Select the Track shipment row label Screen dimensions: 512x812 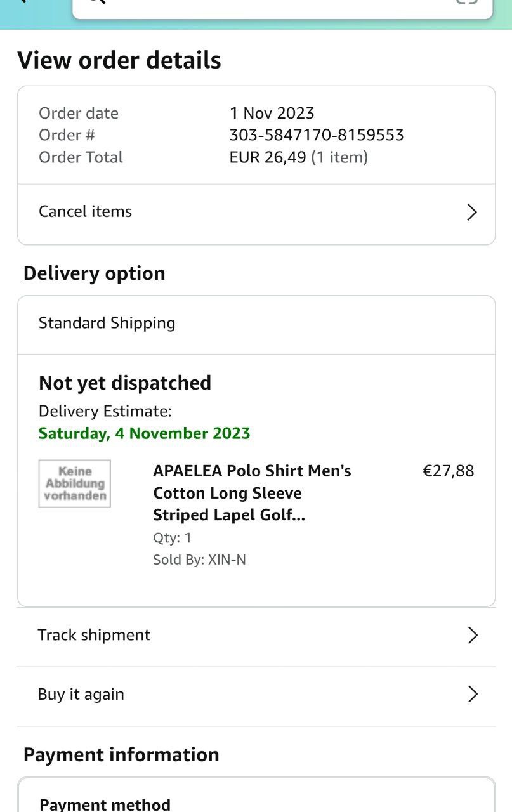(x=94, y=635)
